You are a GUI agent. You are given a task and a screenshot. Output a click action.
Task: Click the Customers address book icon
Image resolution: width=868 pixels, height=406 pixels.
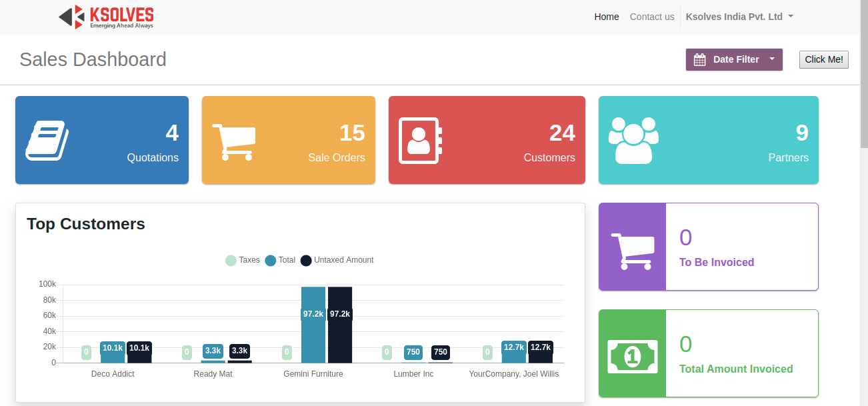[420, 140]
